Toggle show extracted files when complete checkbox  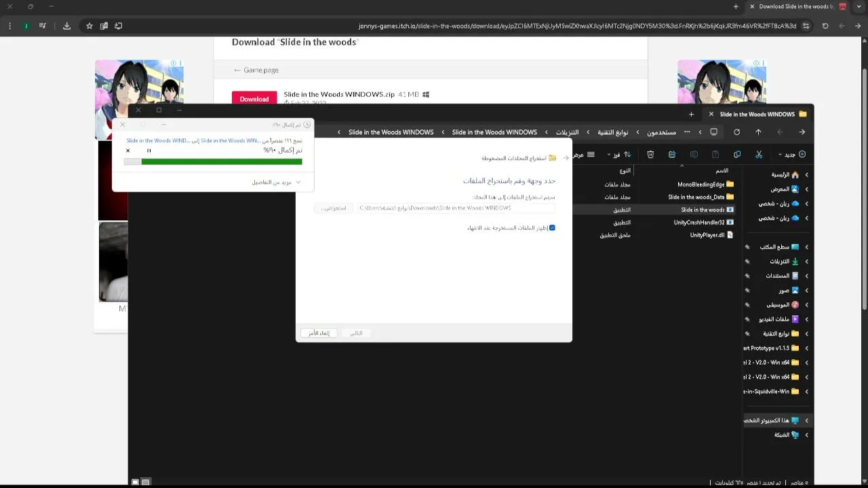click(552, 228)
